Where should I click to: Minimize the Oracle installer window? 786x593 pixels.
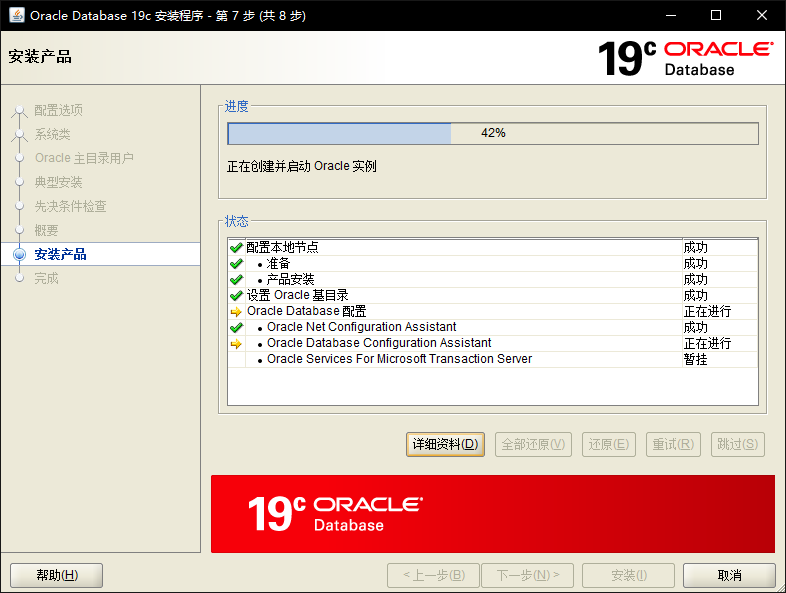pos(671,16)
